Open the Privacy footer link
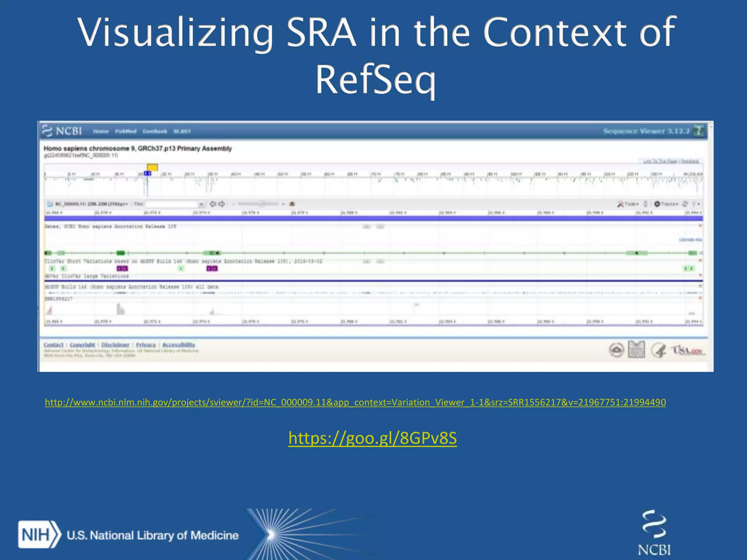747x560 pixels. (x=146, y=345)
